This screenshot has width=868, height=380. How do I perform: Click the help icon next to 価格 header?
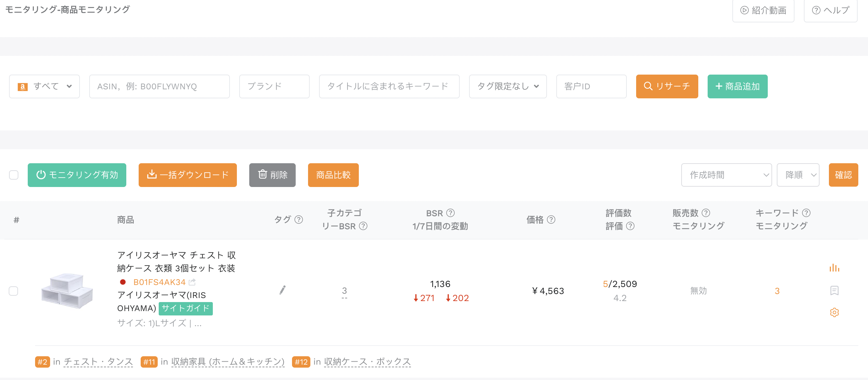551,220
